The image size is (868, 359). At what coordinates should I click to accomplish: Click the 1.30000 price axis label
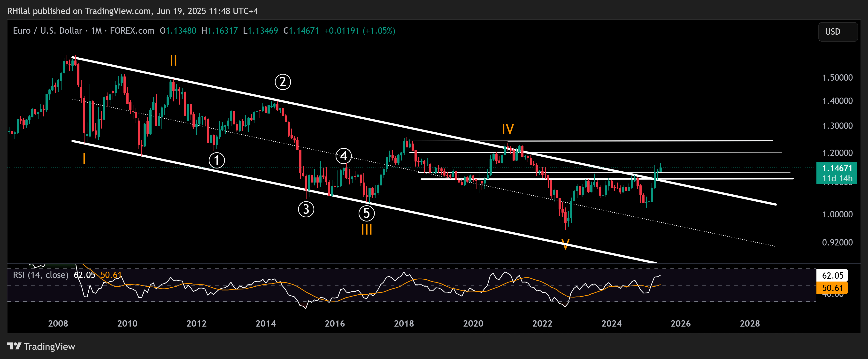click(x=837, y=126)
